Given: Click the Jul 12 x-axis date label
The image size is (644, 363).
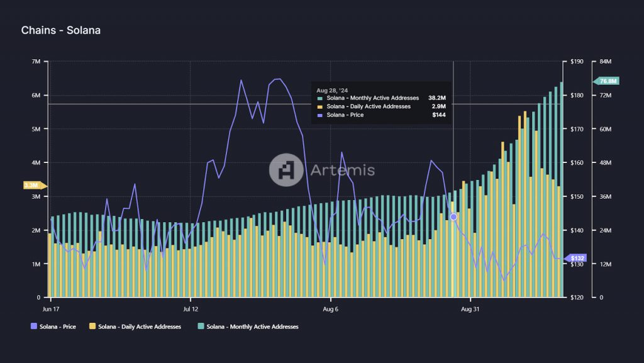Looking at the screenshot, I should 191,310.
